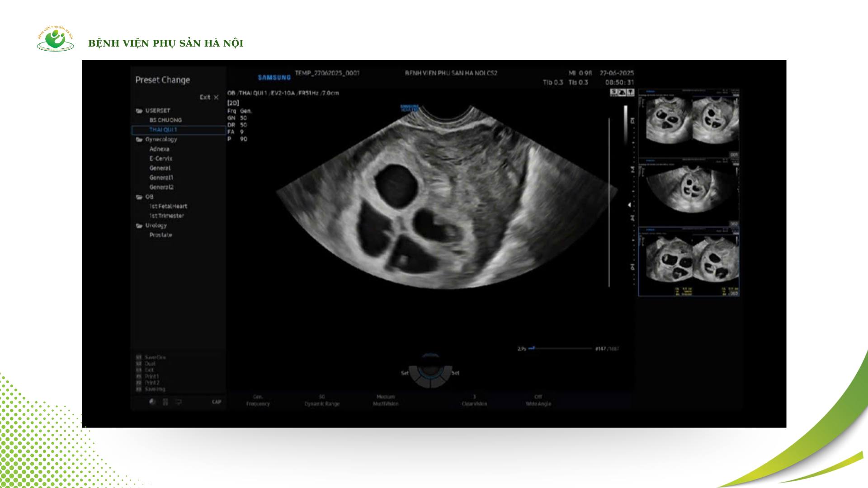Select the BS CHUONG user preset
This screenshot has height=488, width=868.
[x=165, y=120]
